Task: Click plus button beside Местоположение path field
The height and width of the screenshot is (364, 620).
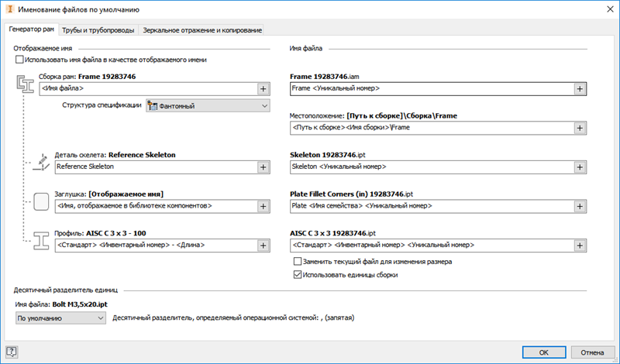Action: [x=580, y=128]
